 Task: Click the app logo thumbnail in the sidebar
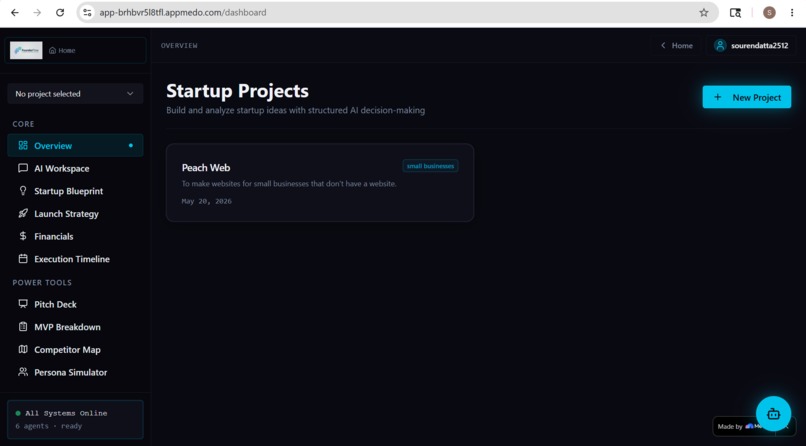pos(26,50)
